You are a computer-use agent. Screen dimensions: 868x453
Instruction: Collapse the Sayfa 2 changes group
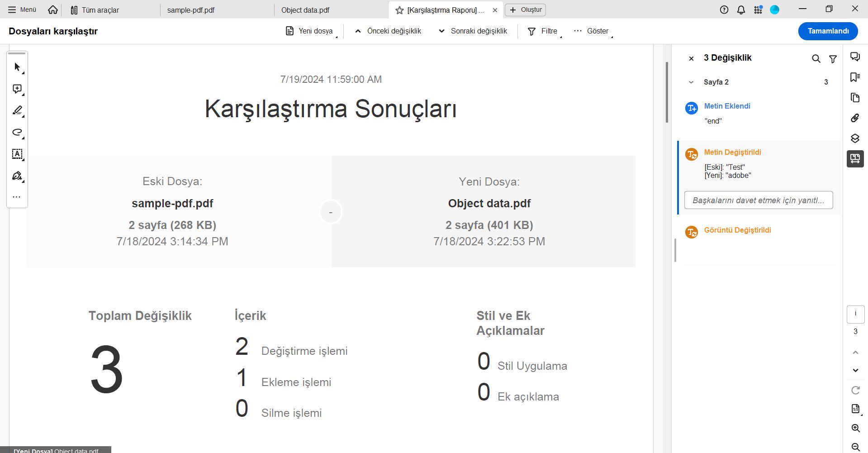tap(691, 82)
